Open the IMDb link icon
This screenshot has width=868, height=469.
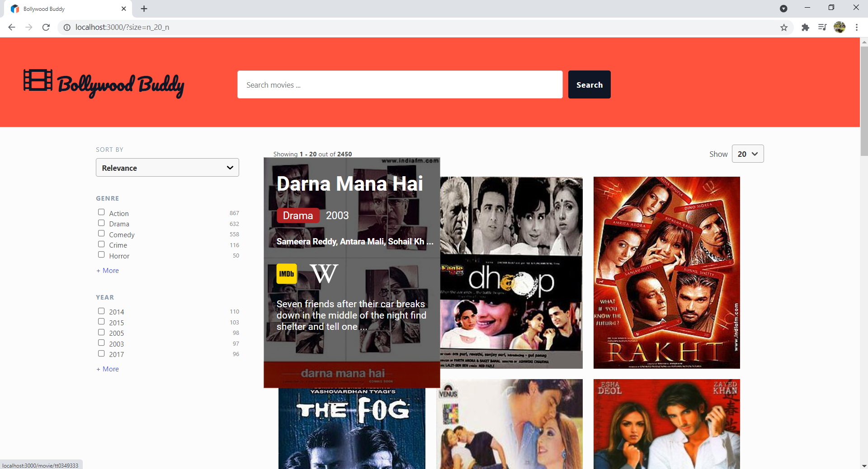click(x=287, y=274)
